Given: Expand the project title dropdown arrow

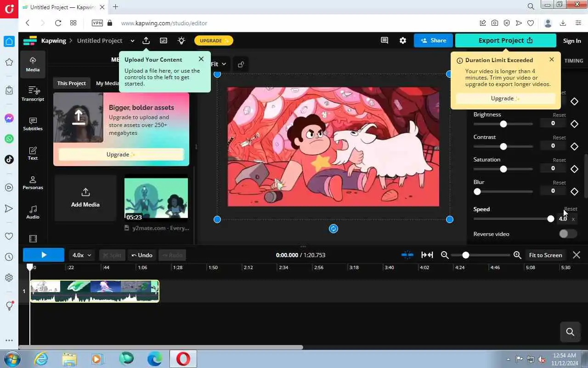Looking at the screenshot, I should pyautogui.click(x=132, y=40).
